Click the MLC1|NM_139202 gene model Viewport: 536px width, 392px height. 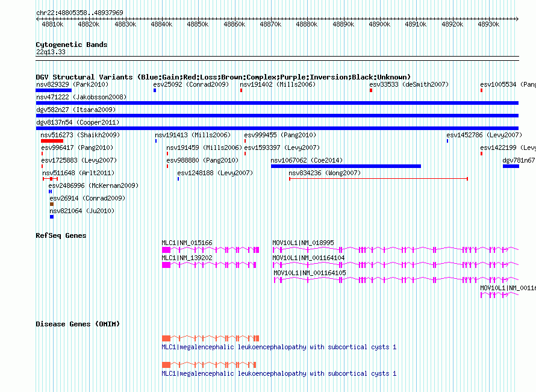210,265
